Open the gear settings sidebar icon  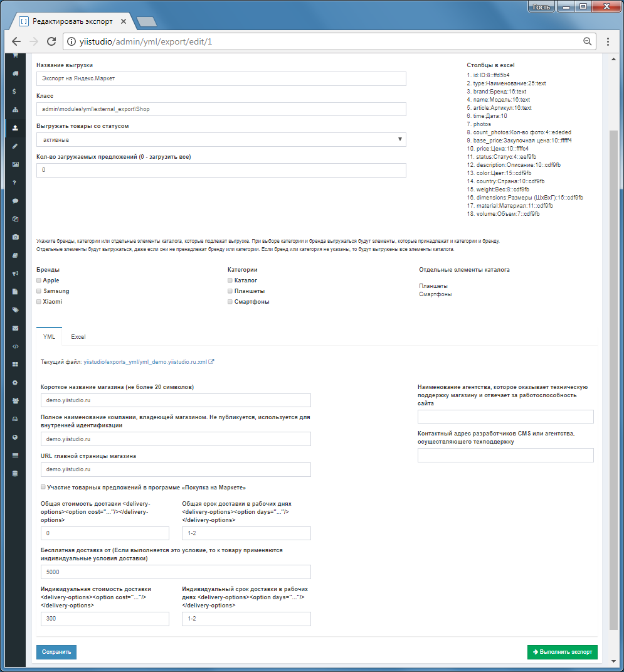point(16,382)
